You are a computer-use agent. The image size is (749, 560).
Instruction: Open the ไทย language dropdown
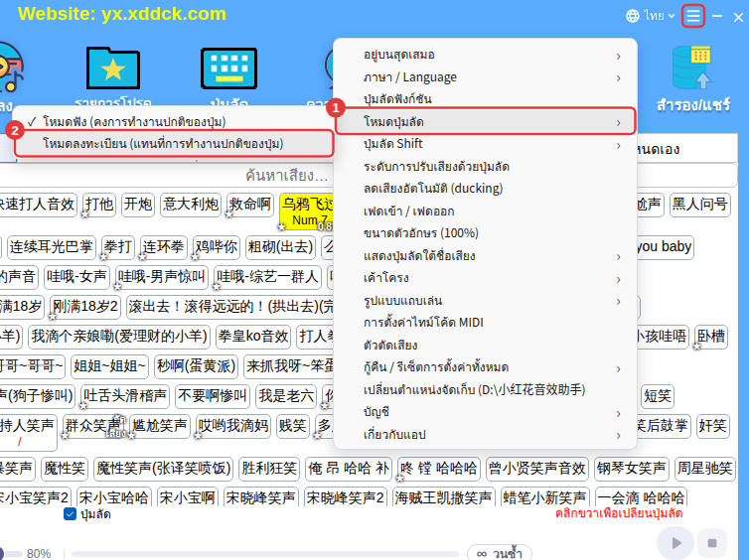[659, 16]
